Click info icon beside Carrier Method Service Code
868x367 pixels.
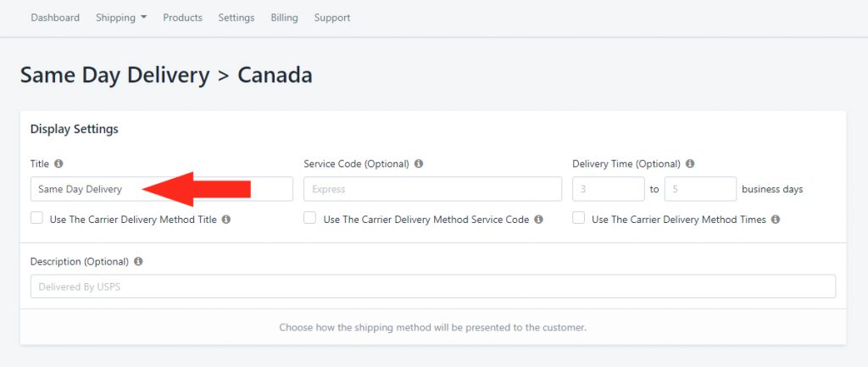(538, 220)
